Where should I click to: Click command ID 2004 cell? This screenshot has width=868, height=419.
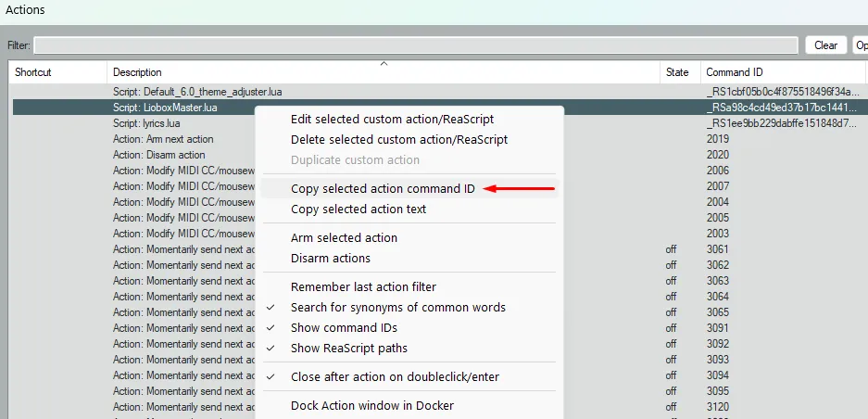[x=717, y=202]
